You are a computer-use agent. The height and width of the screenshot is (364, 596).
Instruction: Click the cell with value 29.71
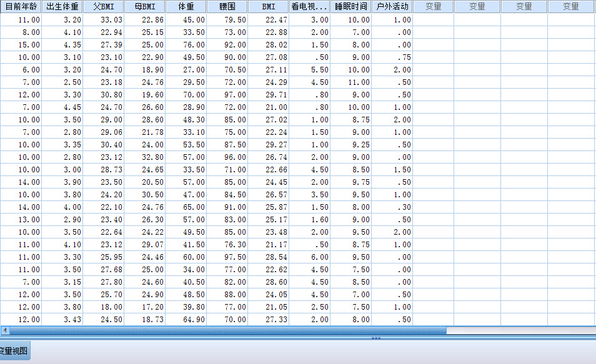pyautogui.click(x=269, y=95)
